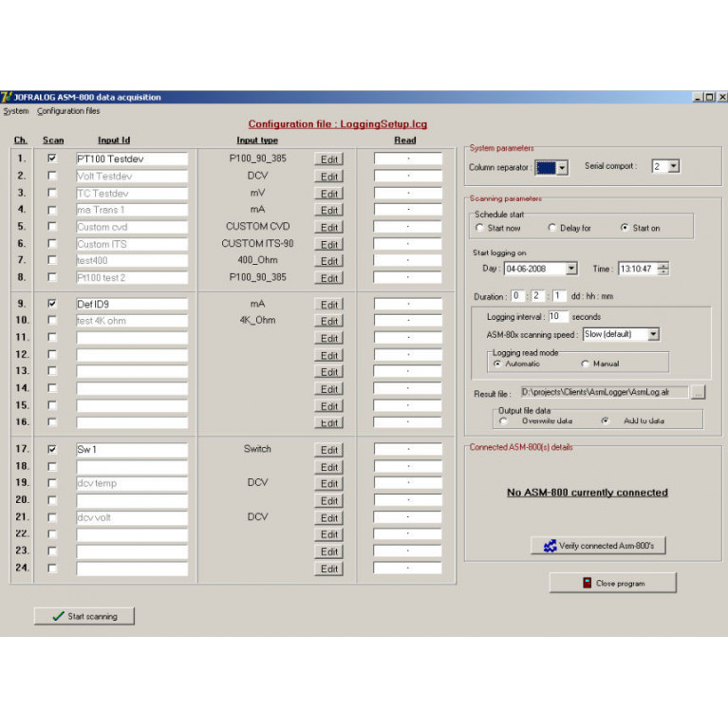The height and width of the screenshot is (728, 728).
Task: Click the Time spinner arrows
Action: click(x=663, y=269)
